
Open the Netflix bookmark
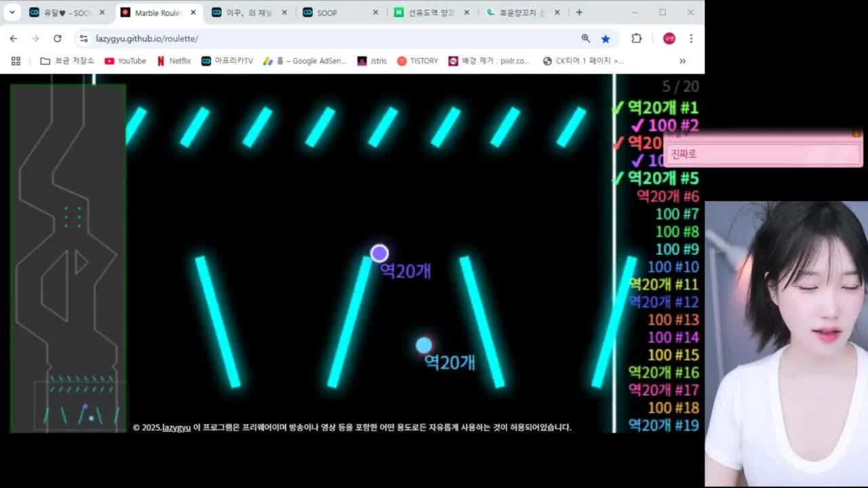174,61
